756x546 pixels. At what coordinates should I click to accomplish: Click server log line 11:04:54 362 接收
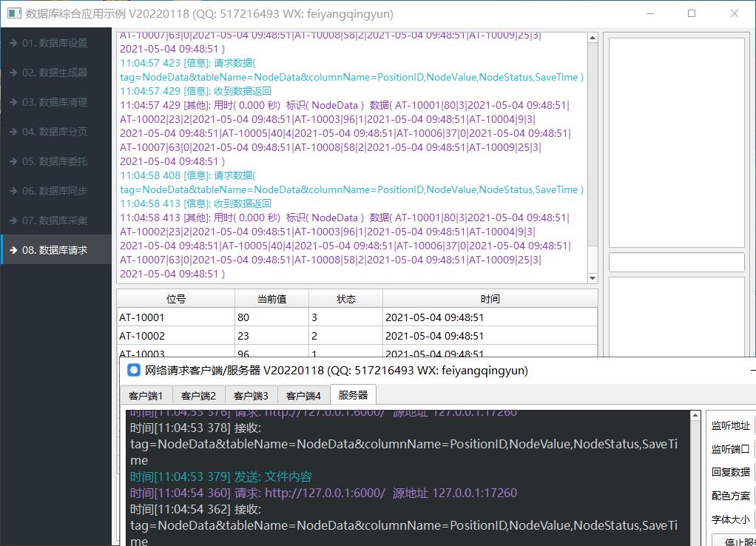click(x=196, y=509)
